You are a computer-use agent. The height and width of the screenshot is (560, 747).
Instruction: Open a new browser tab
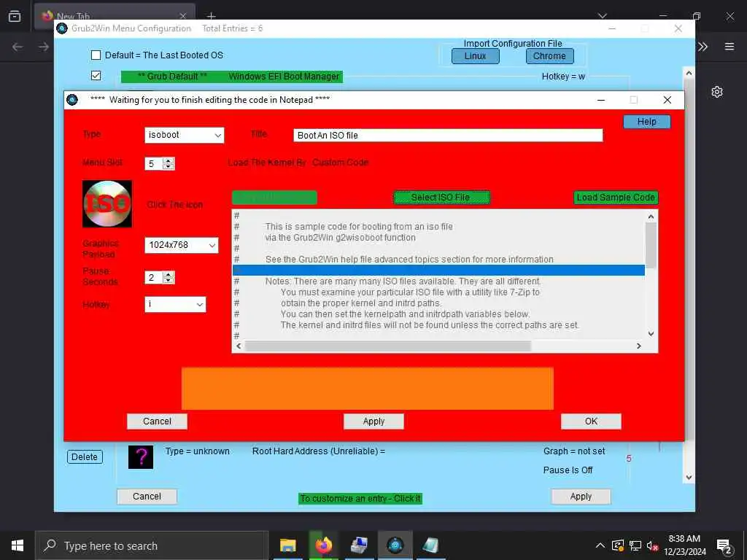pyautogui.click(x=212, y=16)
